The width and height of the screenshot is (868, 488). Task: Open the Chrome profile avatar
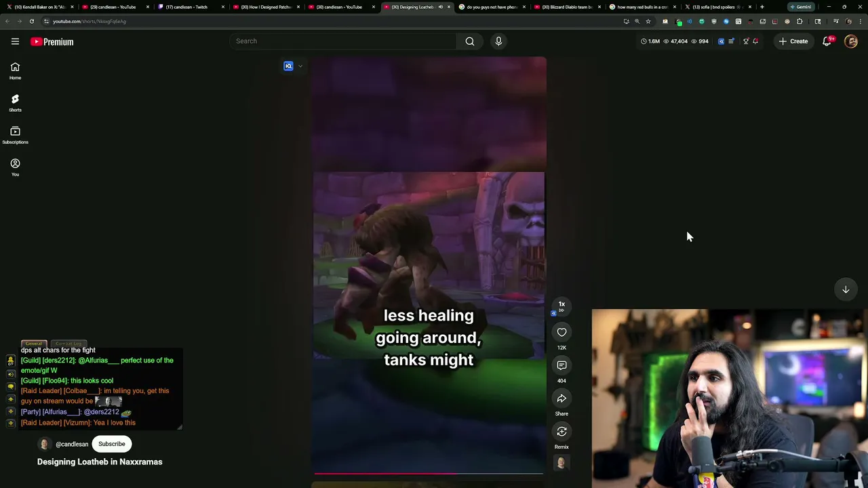pos(848,21)
